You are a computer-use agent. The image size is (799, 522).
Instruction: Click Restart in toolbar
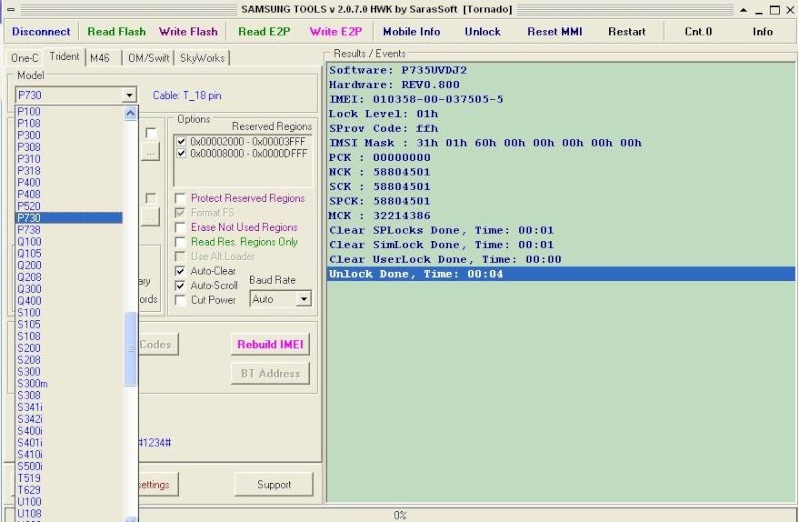click(626, 32)
